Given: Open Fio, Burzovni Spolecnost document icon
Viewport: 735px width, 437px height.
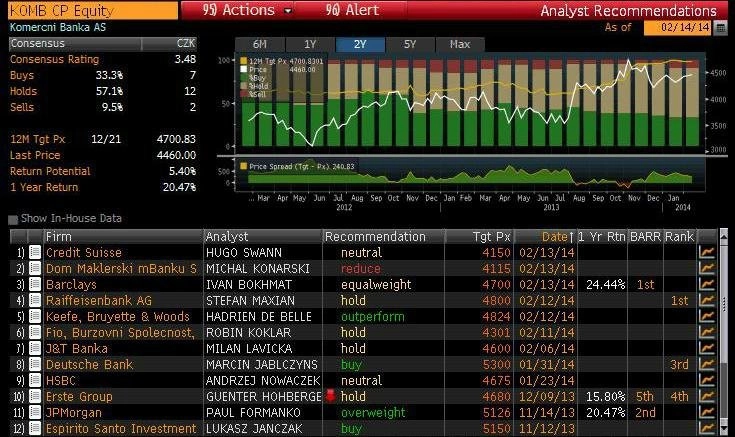Looking at the screenshot, I should click(35, 332).
